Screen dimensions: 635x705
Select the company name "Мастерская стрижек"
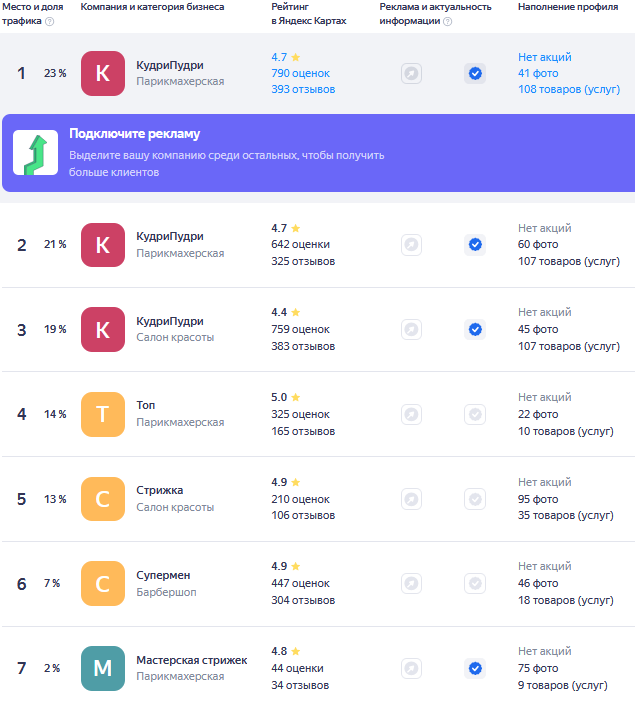191,661
